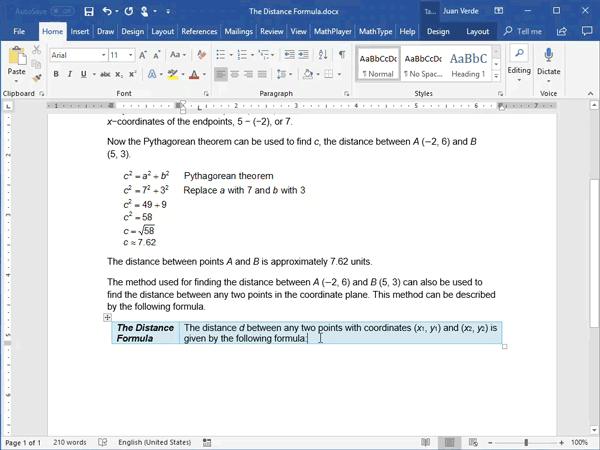Click the Redo/Repeat icon
Image resolution: width=600 pixels, height=450 pixels.
tap(129, 11)
